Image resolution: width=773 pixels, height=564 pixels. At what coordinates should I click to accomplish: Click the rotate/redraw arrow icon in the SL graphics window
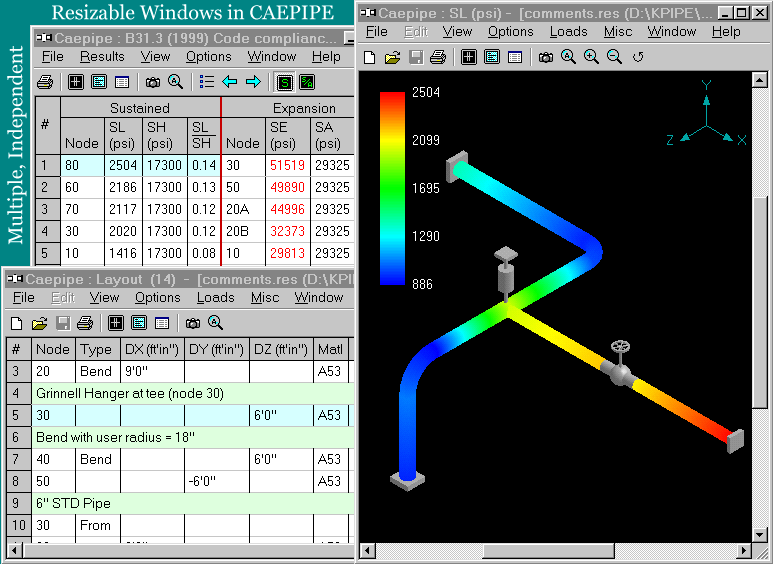638,57
